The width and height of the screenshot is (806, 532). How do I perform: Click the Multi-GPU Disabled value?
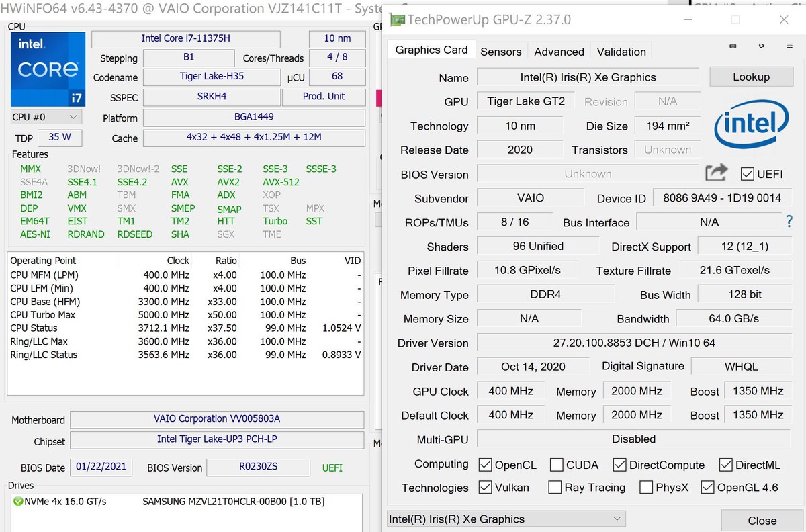click(x=634, y=439)
